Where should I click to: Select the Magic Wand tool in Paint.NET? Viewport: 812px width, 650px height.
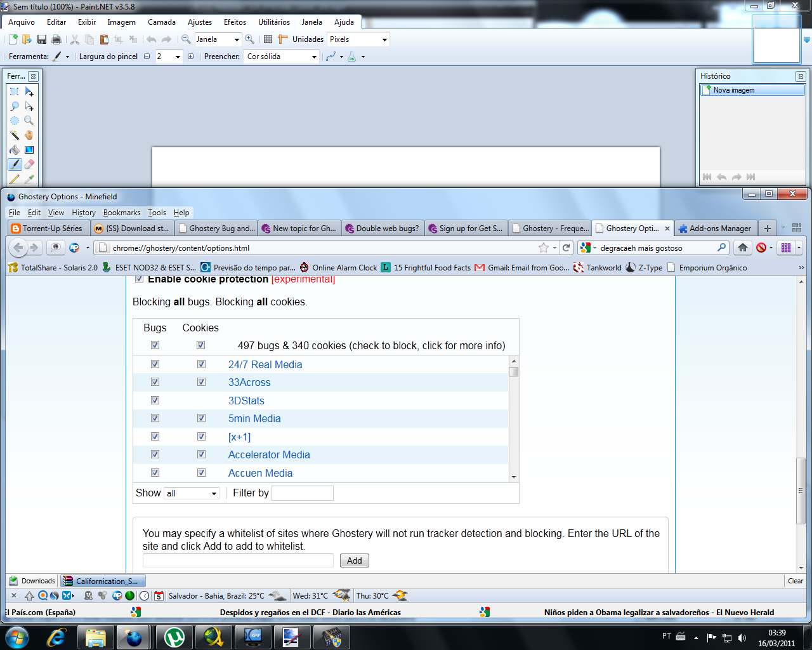click(15, 135)
